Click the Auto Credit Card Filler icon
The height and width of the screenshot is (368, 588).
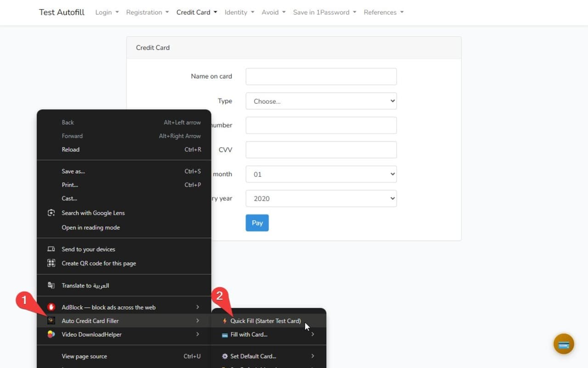pos(51,321)
